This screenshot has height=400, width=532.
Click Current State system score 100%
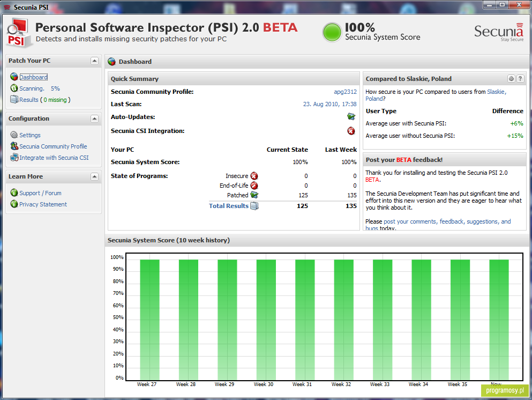[x=300, y=162]
